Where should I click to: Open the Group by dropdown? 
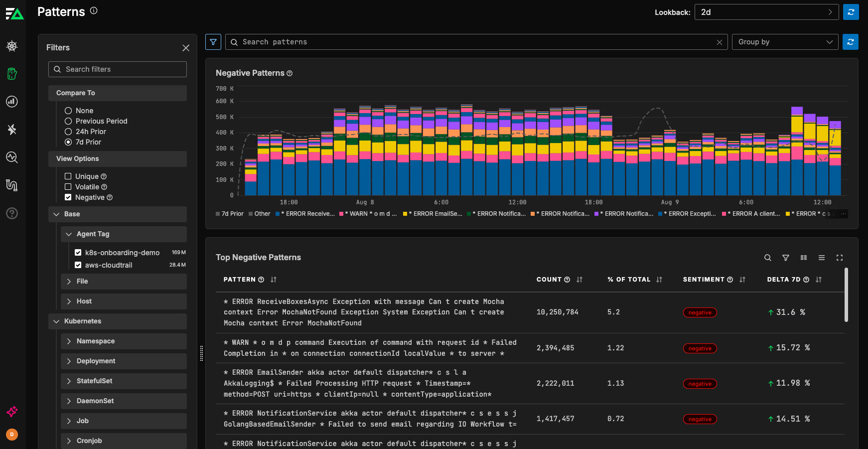pyautogui.click(x=785, y=42)
